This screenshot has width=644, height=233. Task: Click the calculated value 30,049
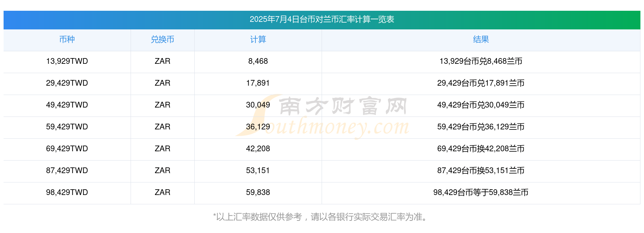click(x=258, y=105)
